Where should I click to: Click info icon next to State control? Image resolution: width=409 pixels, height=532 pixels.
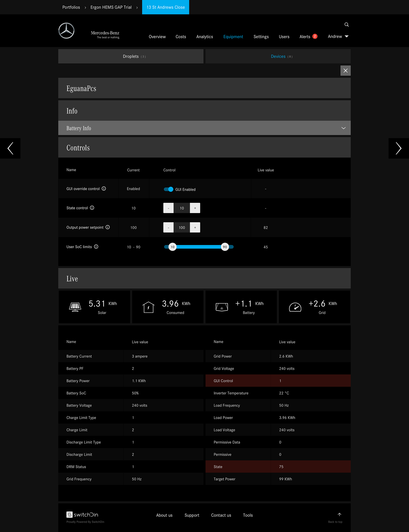point(92,208)
